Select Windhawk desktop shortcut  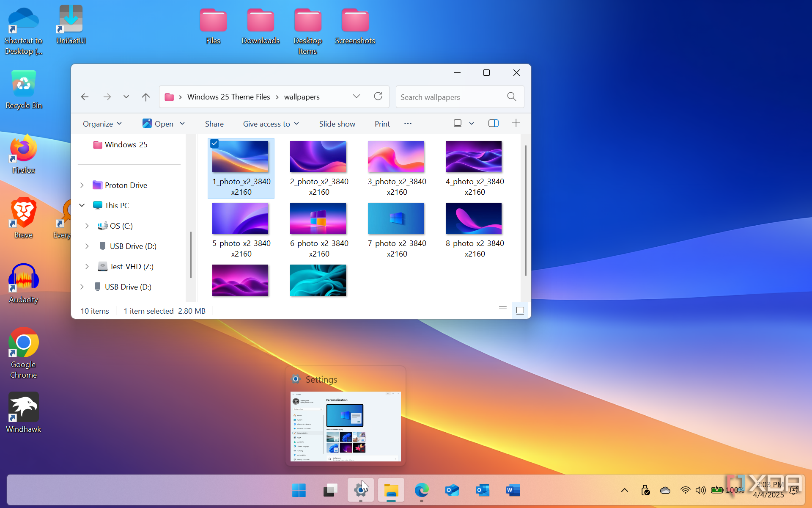pyautogui.click(x=24, y=413)
